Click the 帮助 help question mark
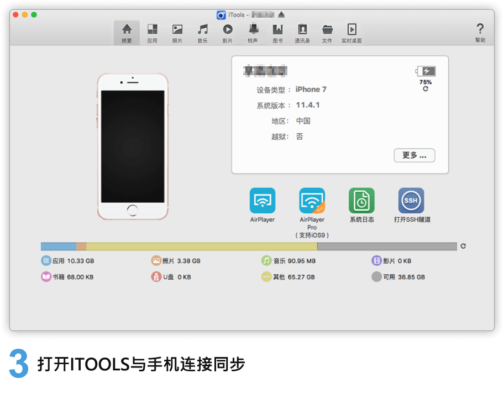The width and height of the screenshot is (504, 420). [480, 32]
